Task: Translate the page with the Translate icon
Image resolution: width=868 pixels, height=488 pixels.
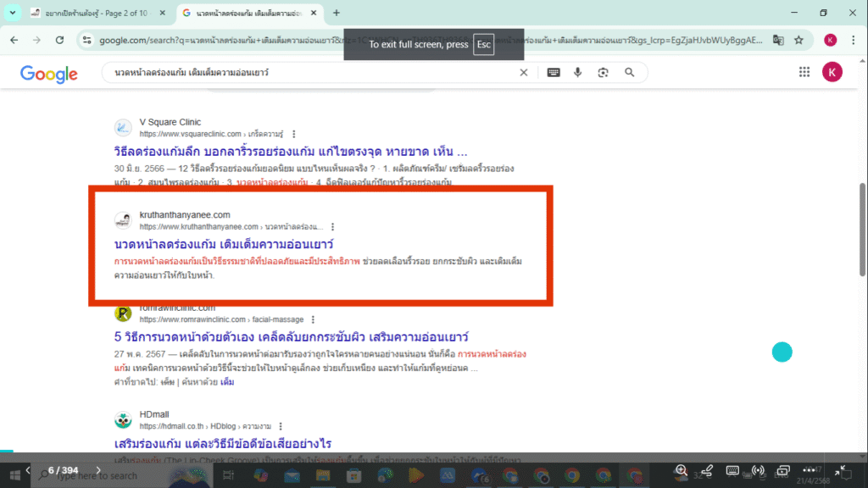Action: pyautogui.click(x=778, y=39)
